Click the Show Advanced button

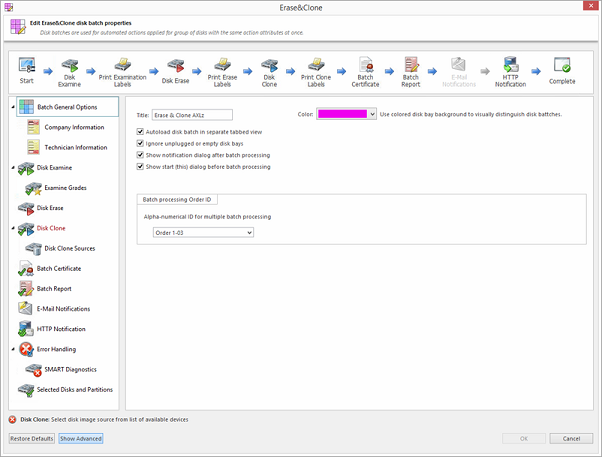pos(81,439)
